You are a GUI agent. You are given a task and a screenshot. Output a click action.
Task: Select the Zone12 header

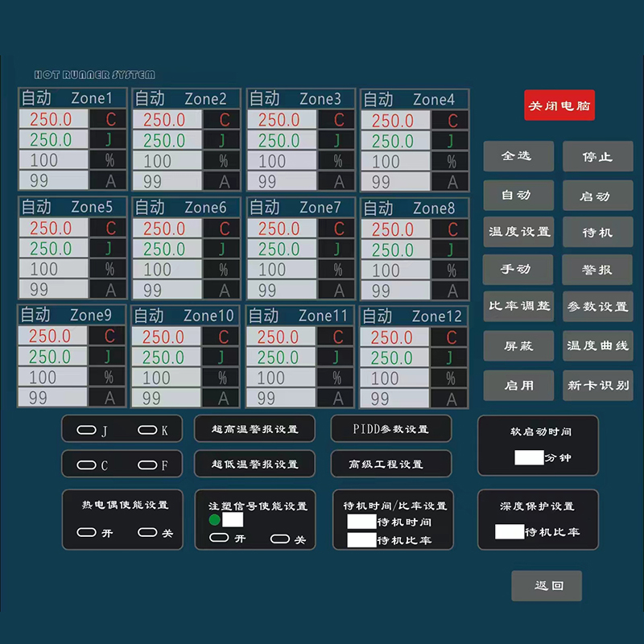click(x=414, y=316)
